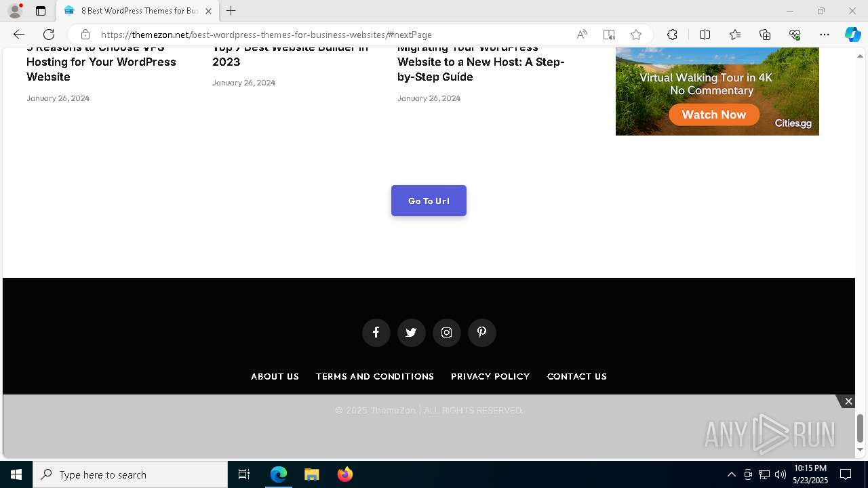Open the clock showing 10:15 PM
Image resolution: width=868 pixels, height=488 pixels.
click(810, 474)
